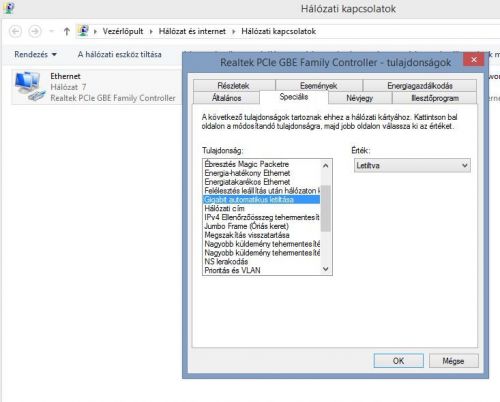The height and width of the screenshot is (402, 500).
Task: Click the Ethernet connection name
Action: (x=65, y=76)
